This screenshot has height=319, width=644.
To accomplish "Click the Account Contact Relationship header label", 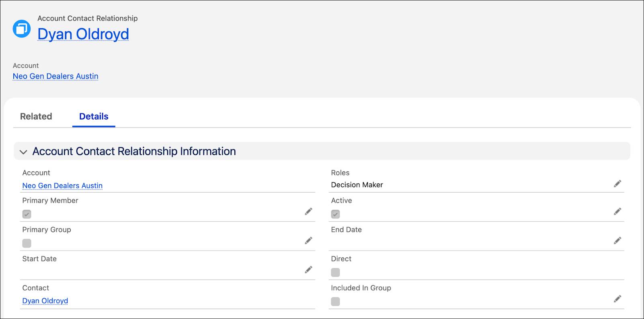I will 88,18.
